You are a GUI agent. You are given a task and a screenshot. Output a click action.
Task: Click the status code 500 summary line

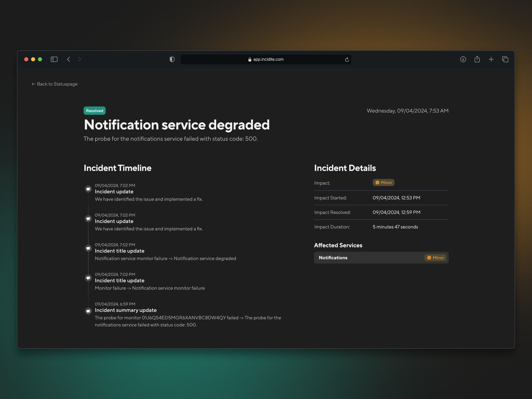click(171, 139)
